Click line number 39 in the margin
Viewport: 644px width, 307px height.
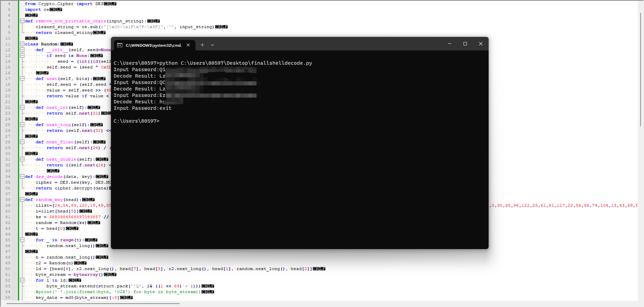pos(8,205)
